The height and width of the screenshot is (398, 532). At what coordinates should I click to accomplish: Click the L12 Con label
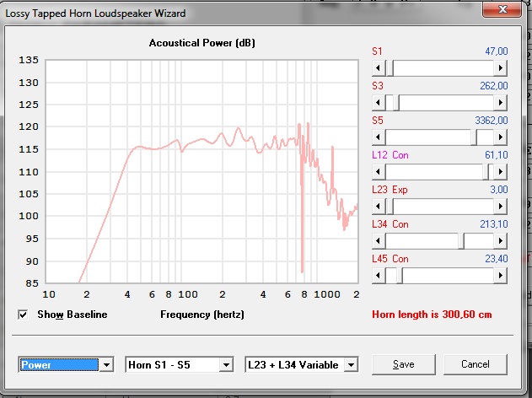coord(390,155)
